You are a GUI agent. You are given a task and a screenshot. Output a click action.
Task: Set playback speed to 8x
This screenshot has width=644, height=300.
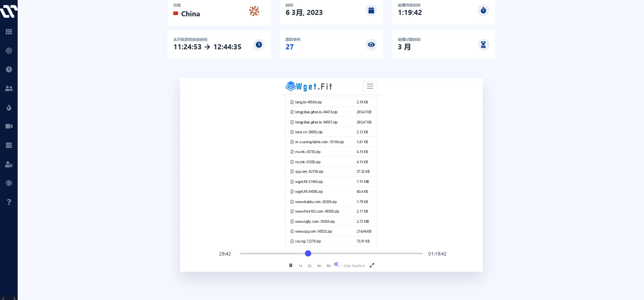328,266
